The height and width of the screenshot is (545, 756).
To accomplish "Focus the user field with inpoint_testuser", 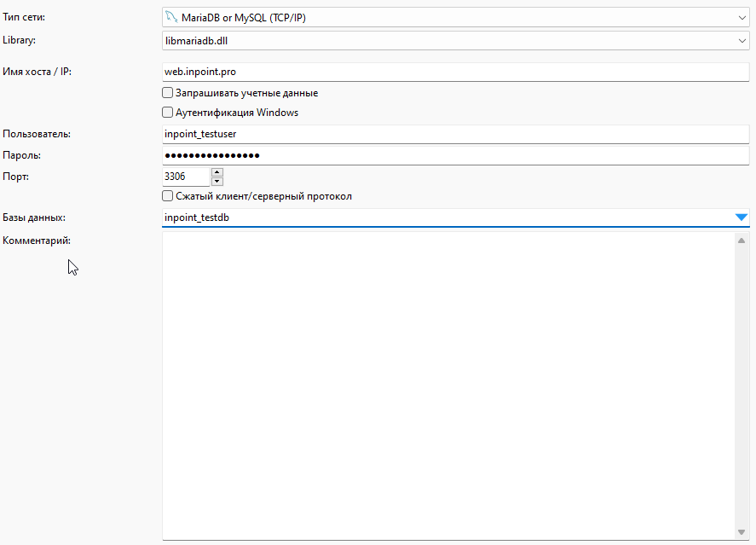I will point(452,134).
